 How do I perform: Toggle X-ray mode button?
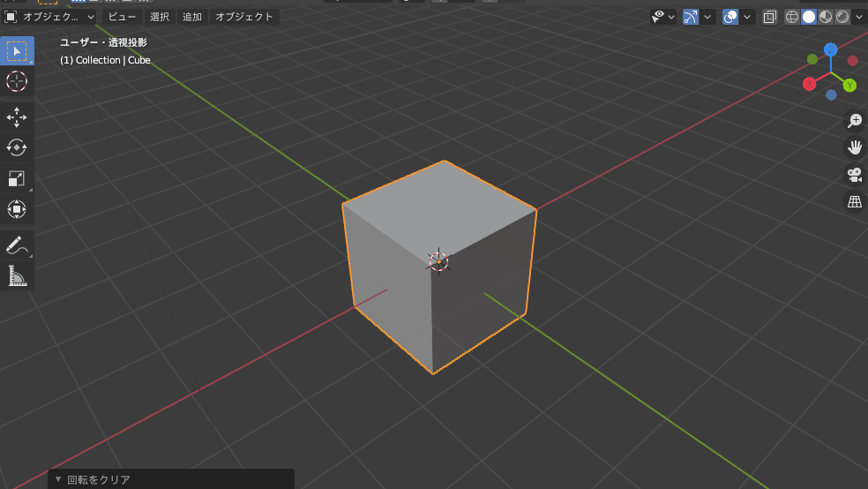pyautogui.click(x=769, y=17)
